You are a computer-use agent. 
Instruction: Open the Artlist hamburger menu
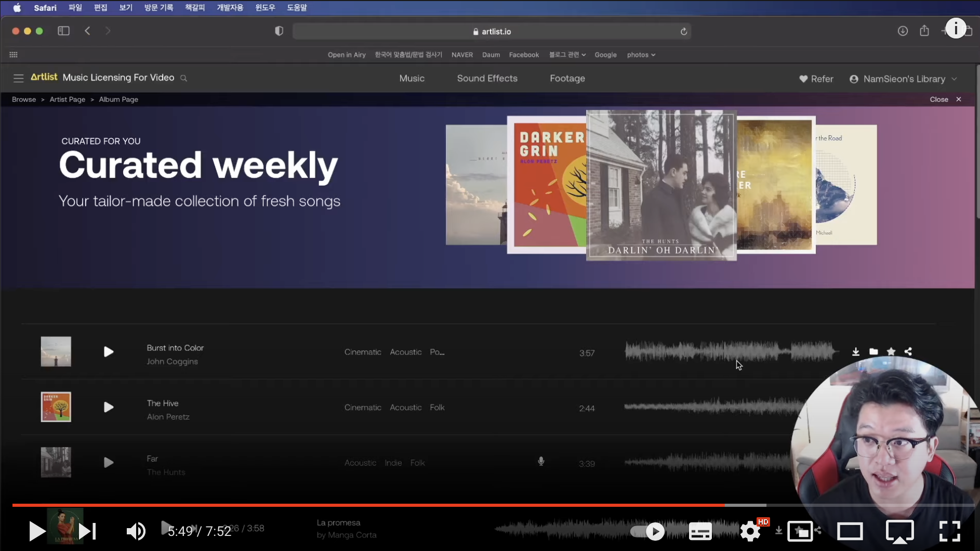19,78
